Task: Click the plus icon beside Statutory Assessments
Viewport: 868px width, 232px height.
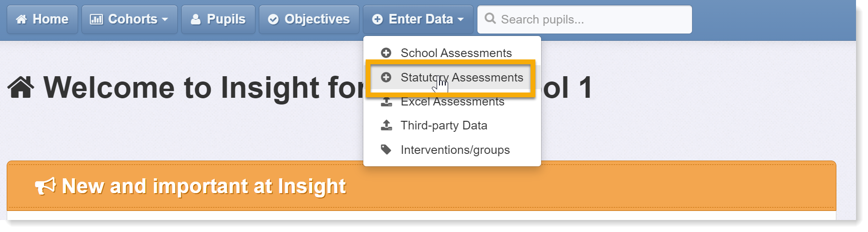Action: tap(386, 77)
